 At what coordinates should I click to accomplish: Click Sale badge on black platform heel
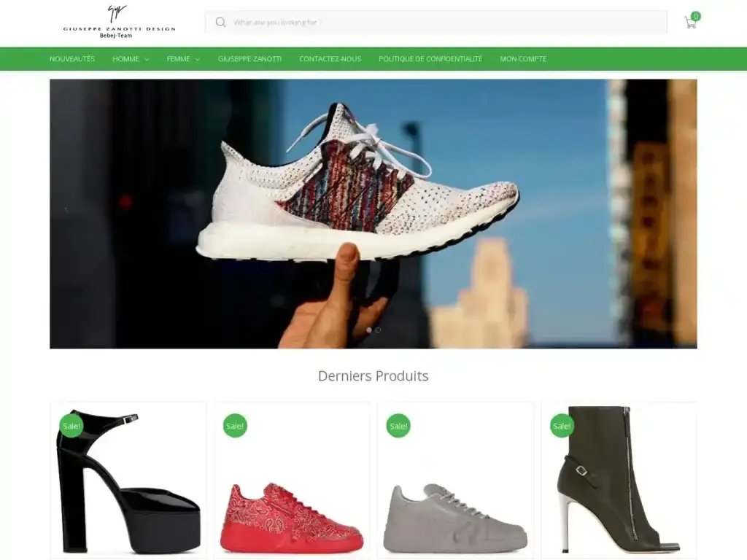pos(71,425)
